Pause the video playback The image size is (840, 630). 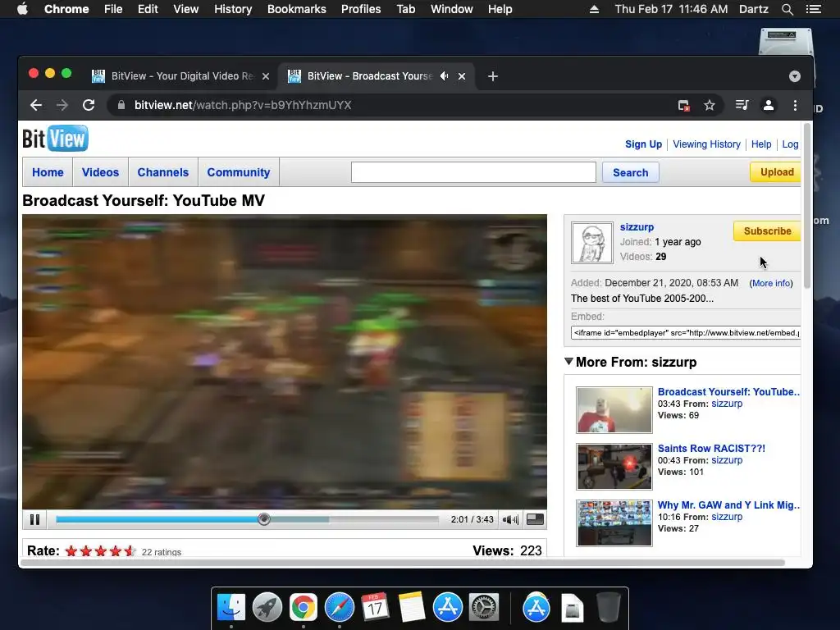(34, 519)
